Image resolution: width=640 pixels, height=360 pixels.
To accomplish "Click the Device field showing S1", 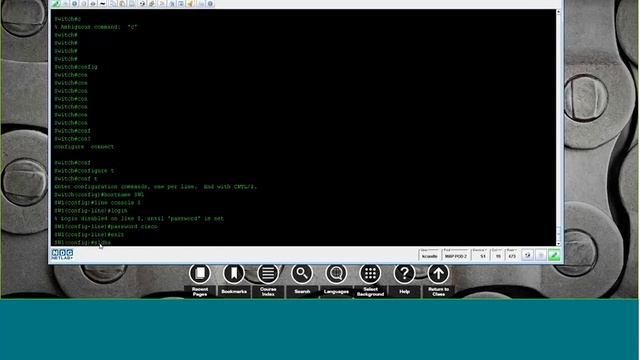I will [480, 255].
